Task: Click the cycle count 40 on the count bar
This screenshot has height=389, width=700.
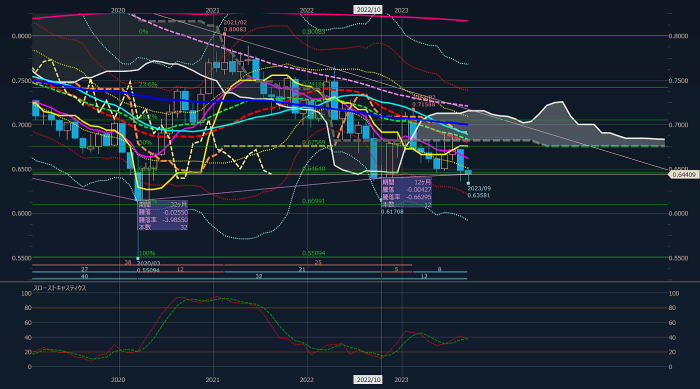Action: click(84, 277)
